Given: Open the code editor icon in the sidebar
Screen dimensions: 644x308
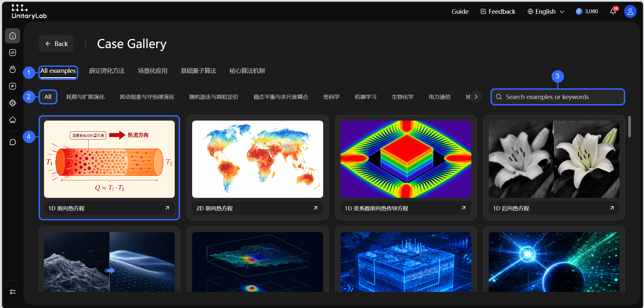Looking at the screenshot, I should click(12, 53).
